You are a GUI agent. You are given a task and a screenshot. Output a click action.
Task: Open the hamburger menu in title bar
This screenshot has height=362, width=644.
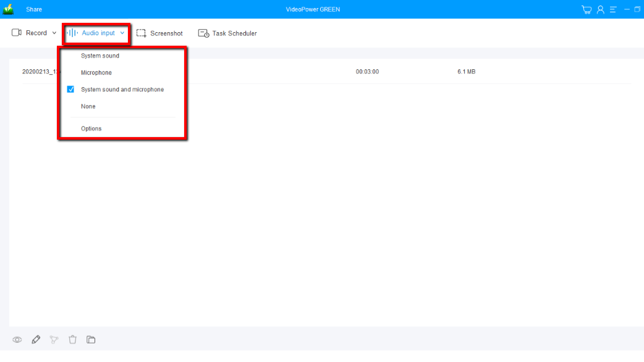tap(613, 9)
